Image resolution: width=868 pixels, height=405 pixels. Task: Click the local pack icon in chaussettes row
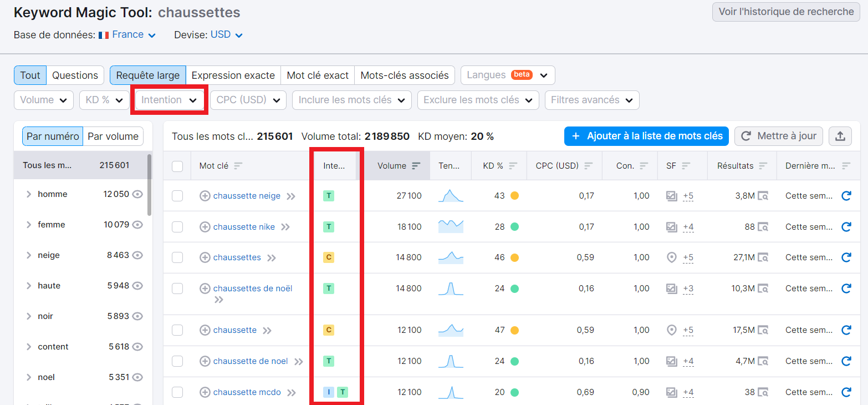click(x=672, y=257)
